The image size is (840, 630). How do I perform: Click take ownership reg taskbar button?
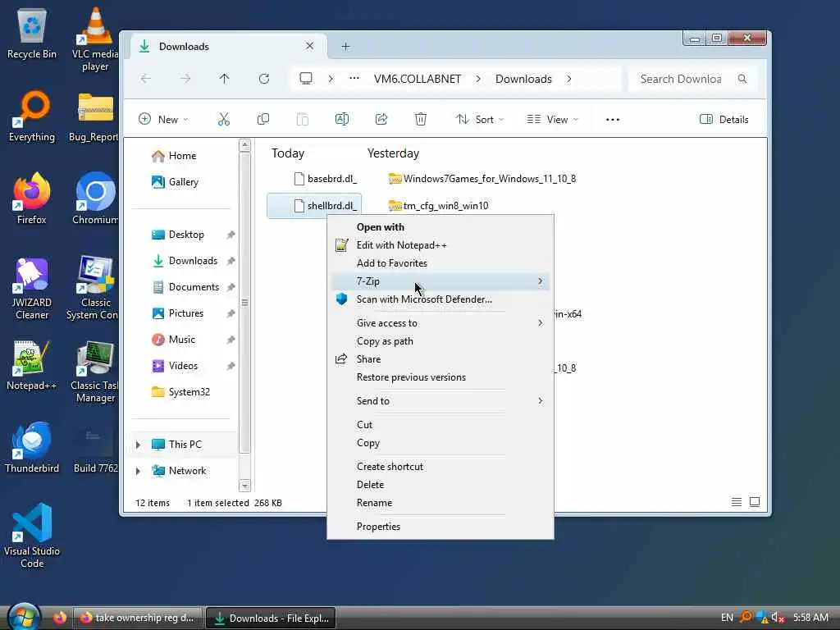point(137,618)
